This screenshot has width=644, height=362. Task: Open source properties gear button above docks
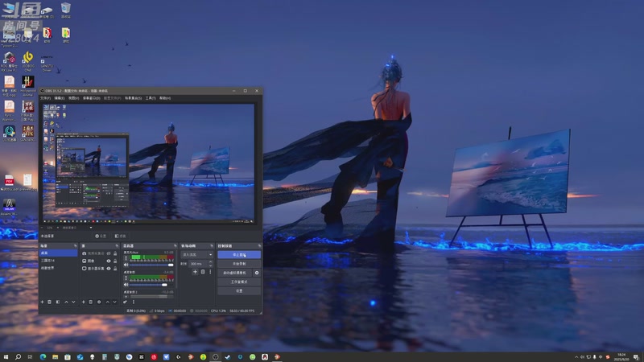(101, 236)
